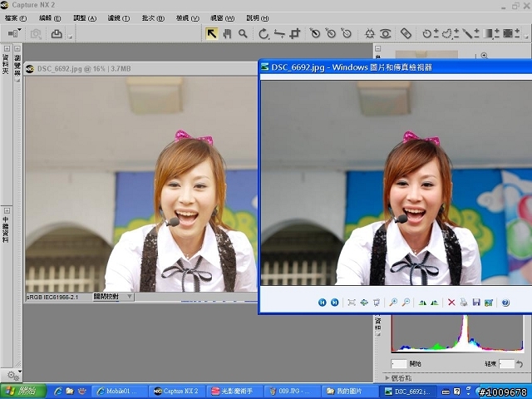Expand the 觀看點 section
This screenshot has width=532, height=399.
[387, 377]
